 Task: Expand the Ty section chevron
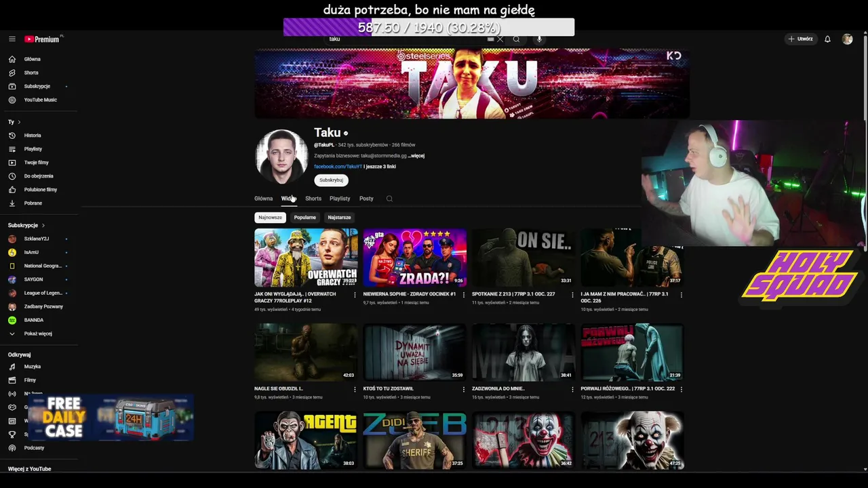tap(19, 122)
